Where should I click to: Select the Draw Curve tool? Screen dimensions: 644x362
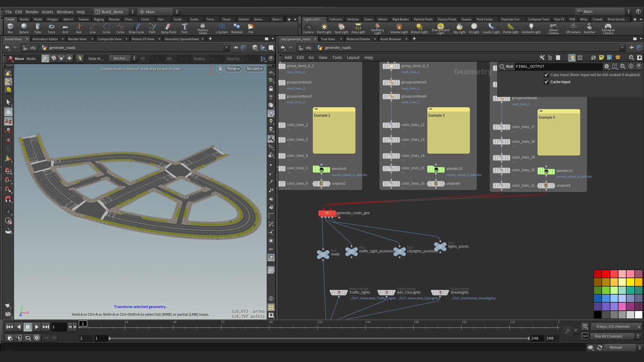(x=136, y=28)
